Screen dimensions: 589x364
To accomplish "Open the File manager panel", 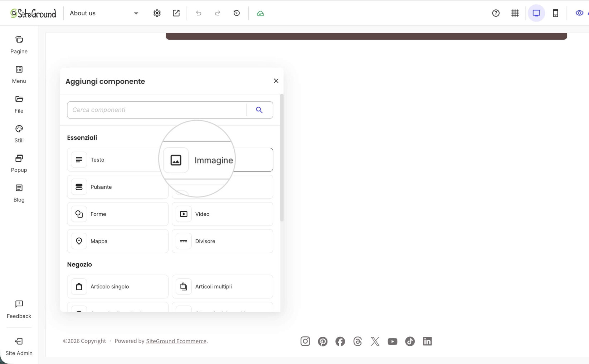I will (x=19, y=104).
